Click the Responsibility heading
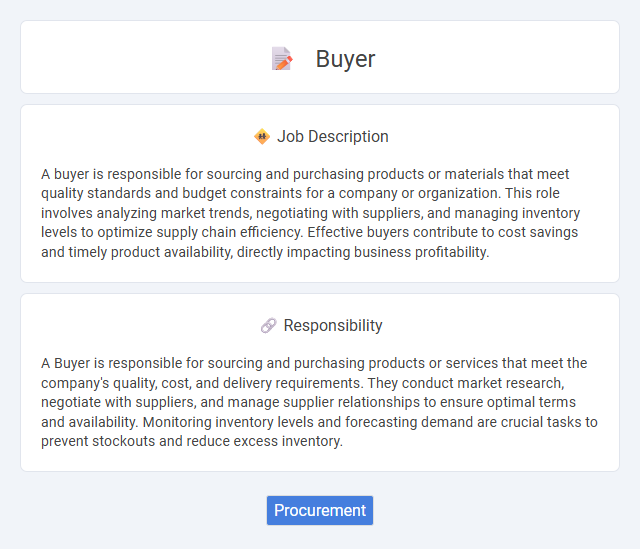The image size is (640, 549). coord(333,325)
